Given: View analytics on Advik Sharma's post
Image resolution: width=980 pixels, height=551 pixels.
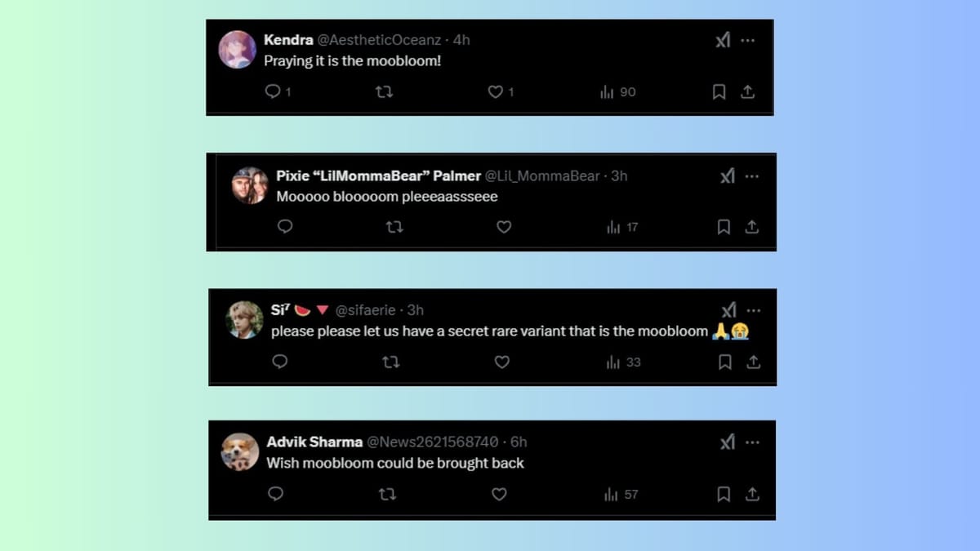Looking at the screenshot, I should click(611, 494).
